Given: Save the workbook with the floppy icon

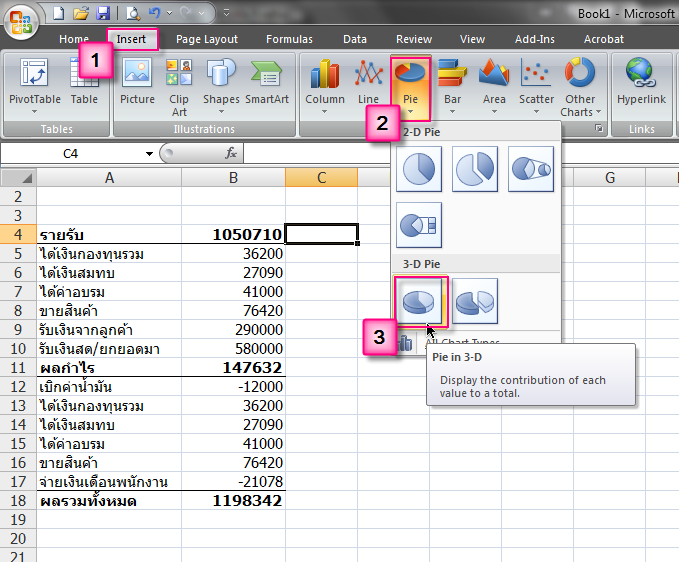Looking at the screenshot, I should [x=103, y=13].
